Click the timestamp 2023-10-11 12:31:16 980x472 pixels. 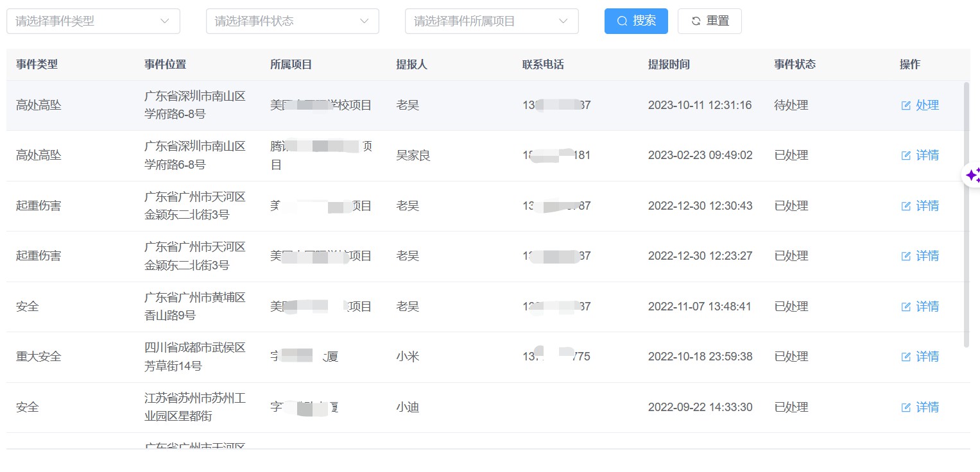click(700, 105)
